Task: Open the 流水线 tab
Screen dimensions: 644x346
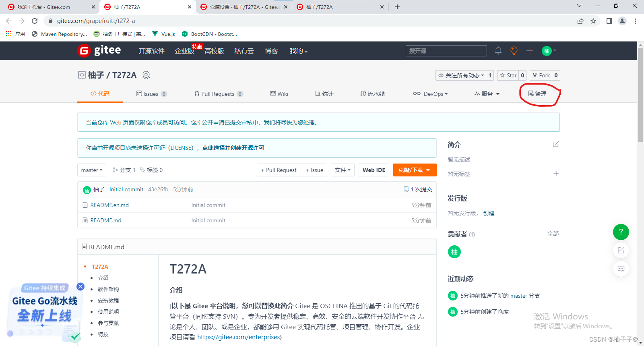Action: (x=372, y=94)
